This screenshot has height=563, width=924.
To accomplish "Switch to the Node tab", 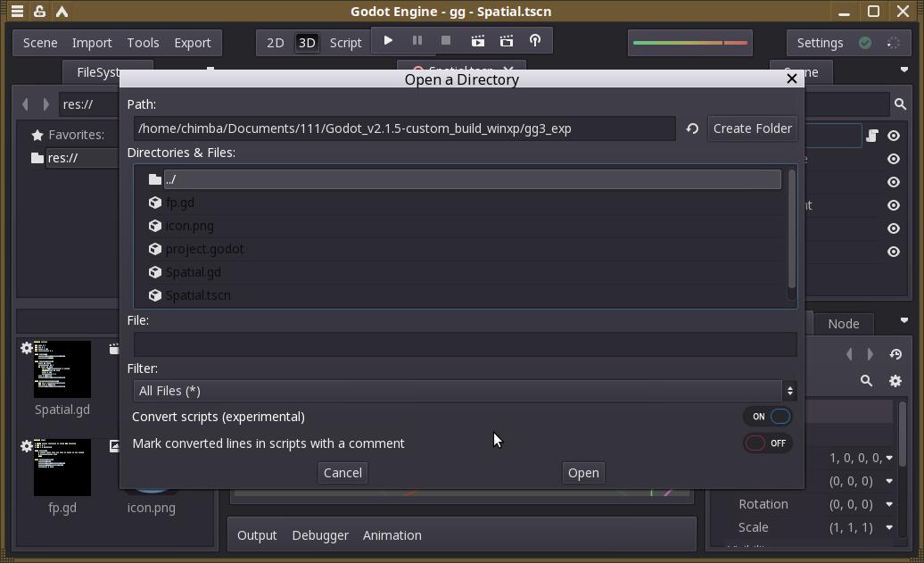I will pos(843,324).
